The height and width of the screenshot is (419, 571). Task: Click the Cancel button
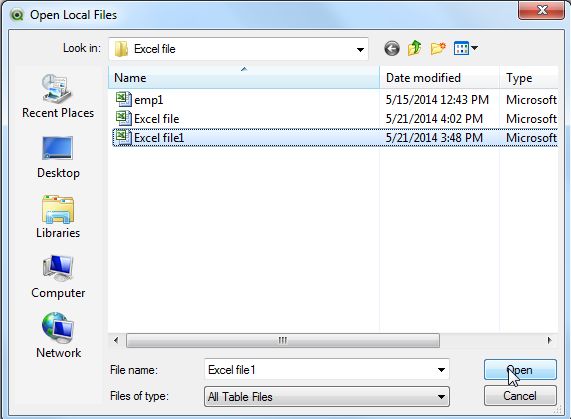(x=520, y=396)
